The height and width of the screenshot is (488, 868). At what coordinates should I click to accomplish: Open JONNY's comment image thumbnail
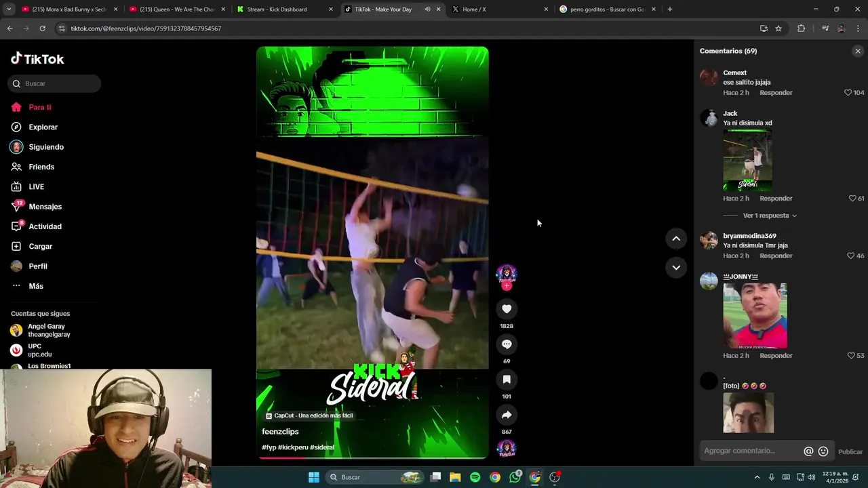point(755,316)
